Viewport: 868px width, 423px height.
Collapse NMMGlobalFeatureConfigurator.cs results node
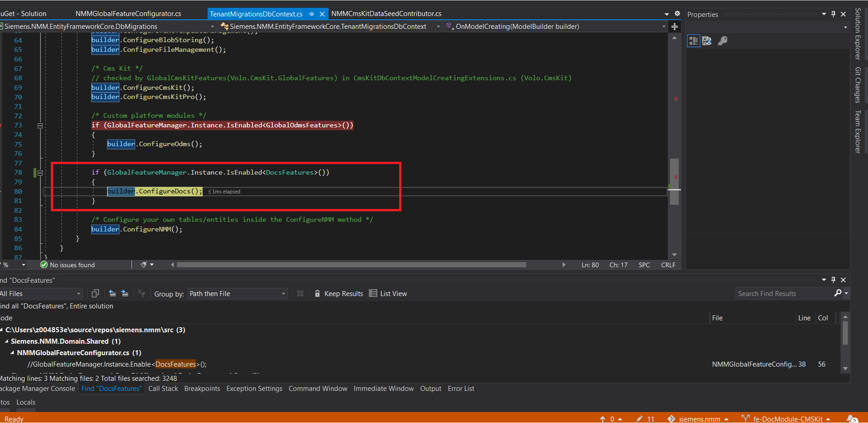click(x=12, y=353)
